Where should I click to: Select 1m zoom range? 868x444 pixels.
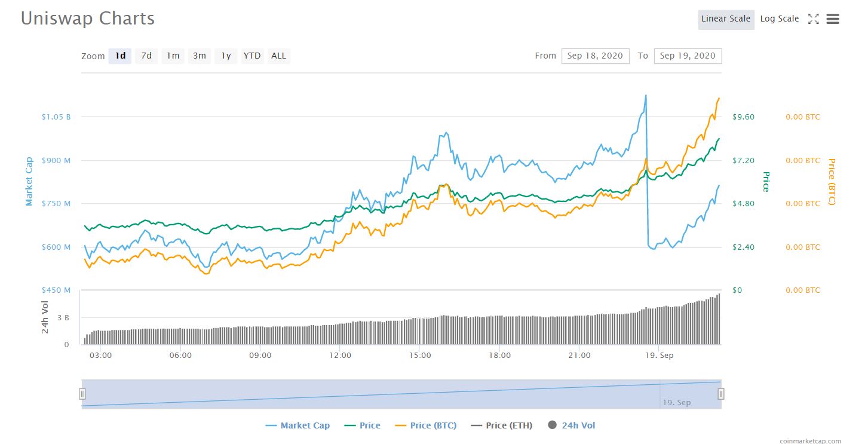click(173, 56)
